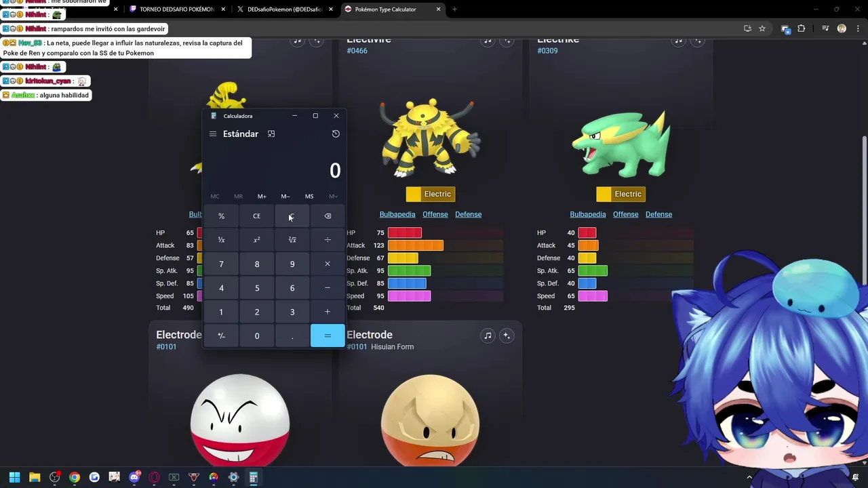Open Google Chrome from taskbar
Viewport: 868px width, 488px height.
(75, 477)
